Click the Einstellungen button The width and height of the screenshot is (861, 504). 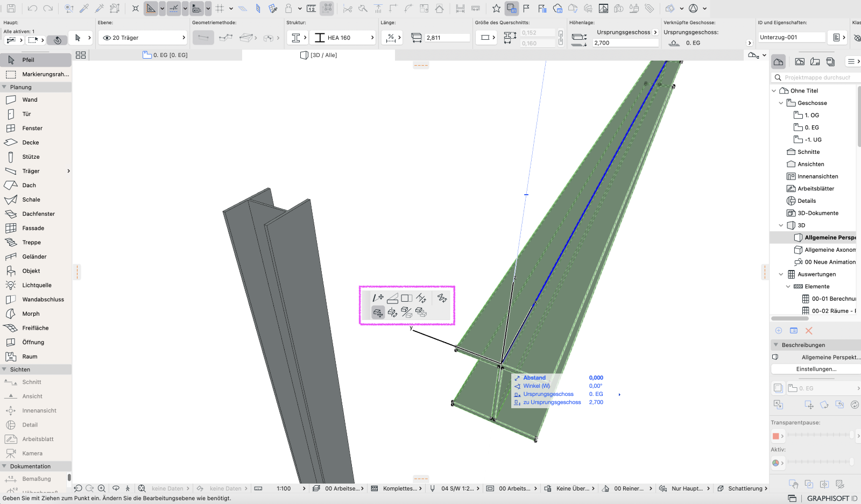point(816,369)
